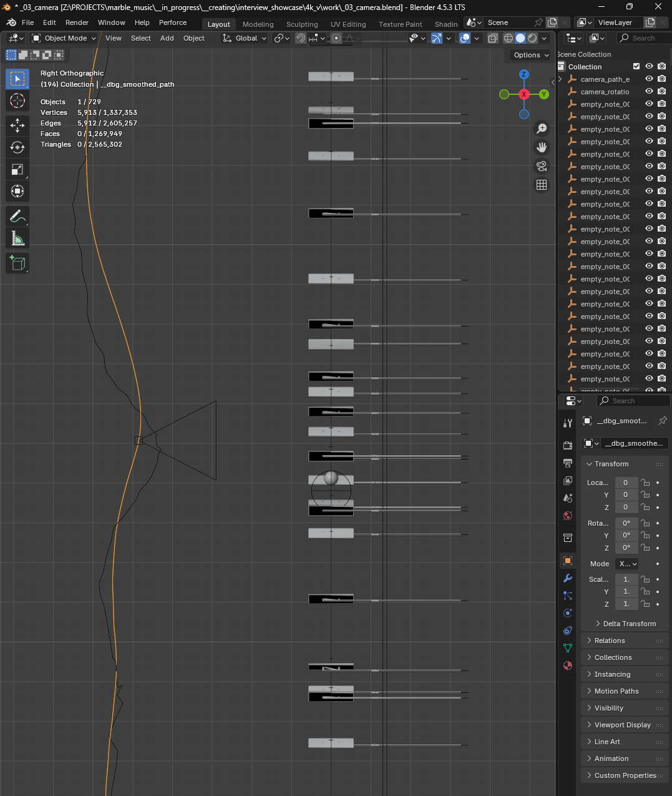
Task: Hide the camera_path_e object in the outliner
Action: pyautogui.click(x=649, y=79)
